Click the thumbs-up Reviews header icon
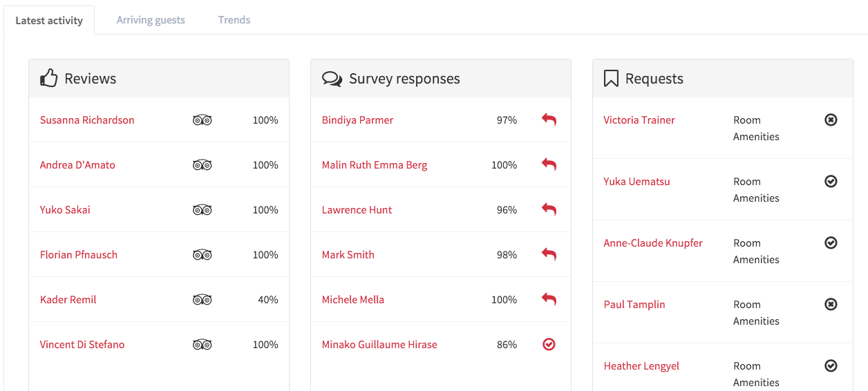Viewport: 868px width, 391px height. pyautogui.click(x=48, y=78)
